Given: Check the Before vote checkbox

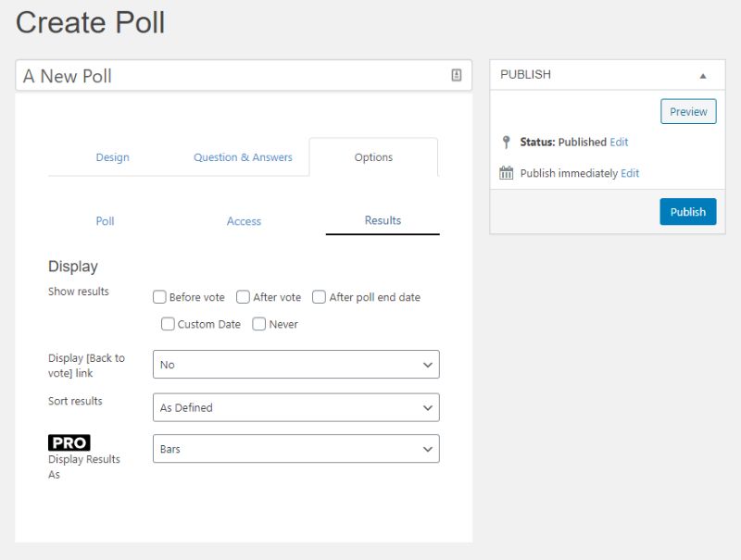Looking at the screenshot, I should point(159,297).
